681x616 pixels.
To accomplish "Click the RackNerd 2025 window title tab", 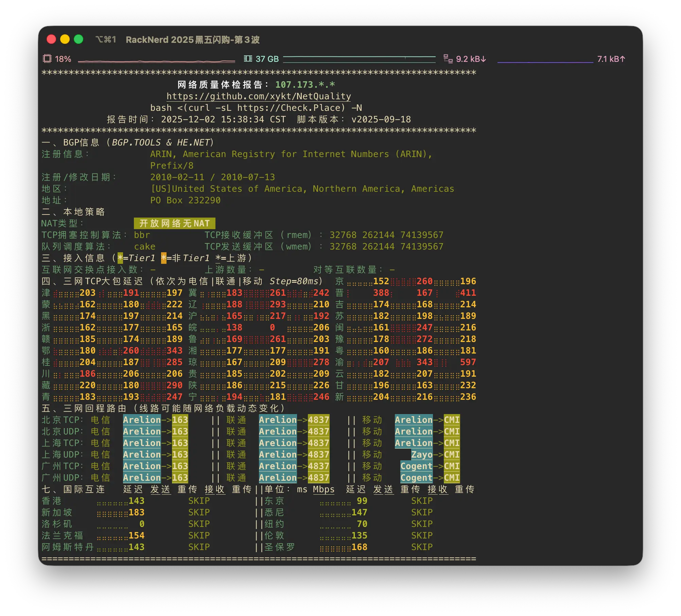I will [192, 40].
